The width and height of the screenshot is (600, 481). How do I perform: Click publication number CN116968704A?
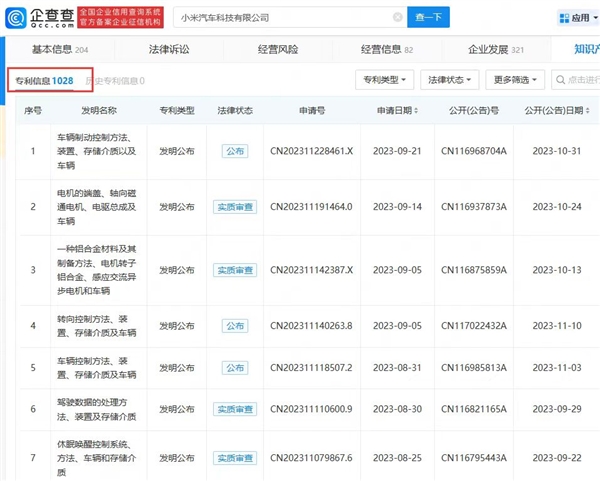click(x=474, y=151)
